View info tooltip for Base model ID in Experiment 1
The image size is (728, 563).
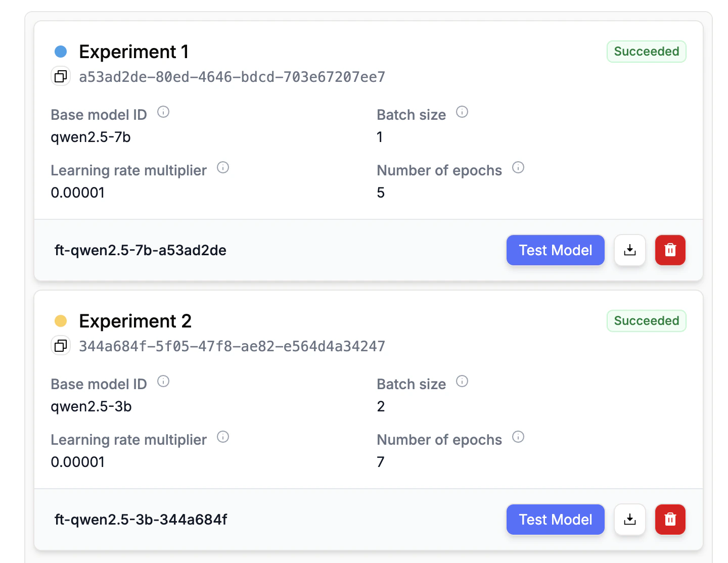click(163, 112)
